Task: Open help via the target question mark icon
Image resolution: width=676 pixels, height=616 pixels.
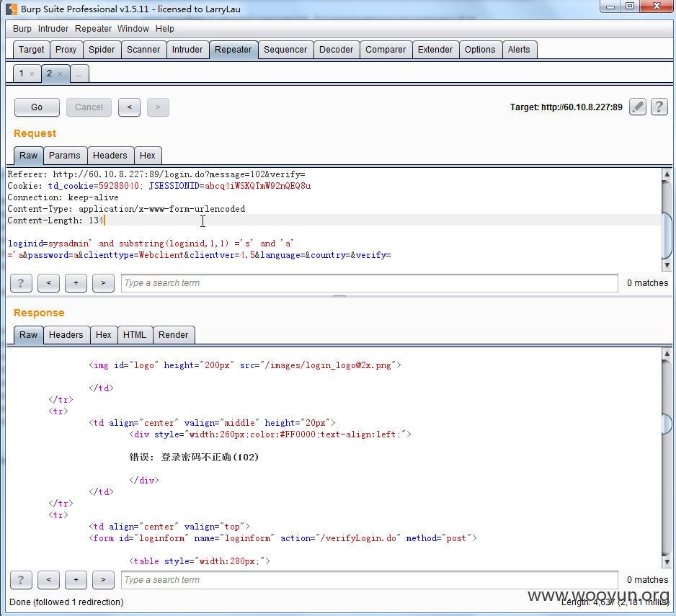Action: pos(659,107)
